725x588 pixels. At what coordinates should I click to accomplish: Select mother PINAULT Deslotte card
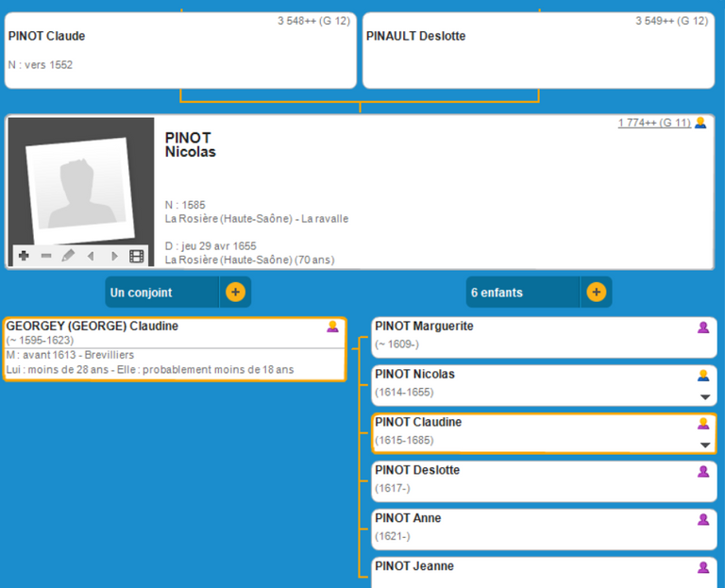pos(538,51)
